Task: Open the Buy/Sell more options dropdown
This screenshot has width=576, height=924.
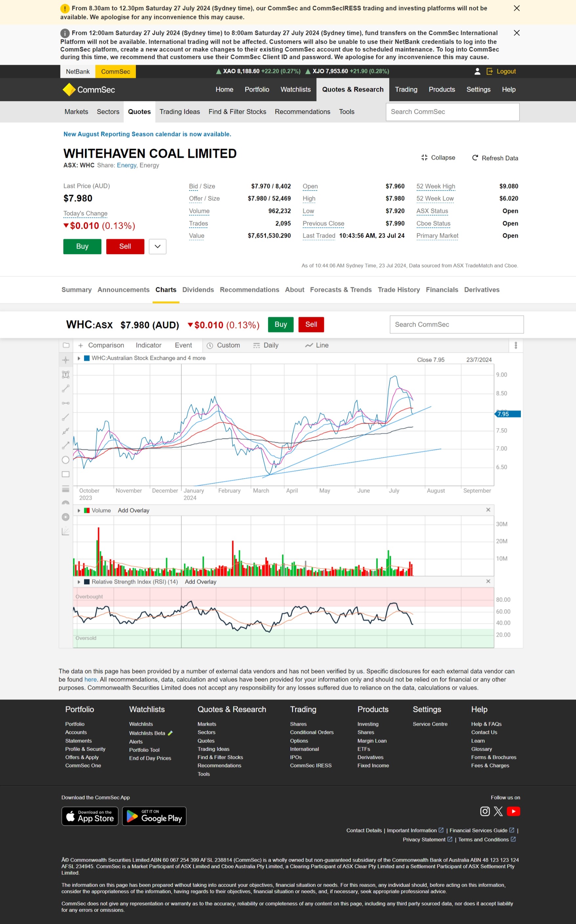Action: pos(158,247)
